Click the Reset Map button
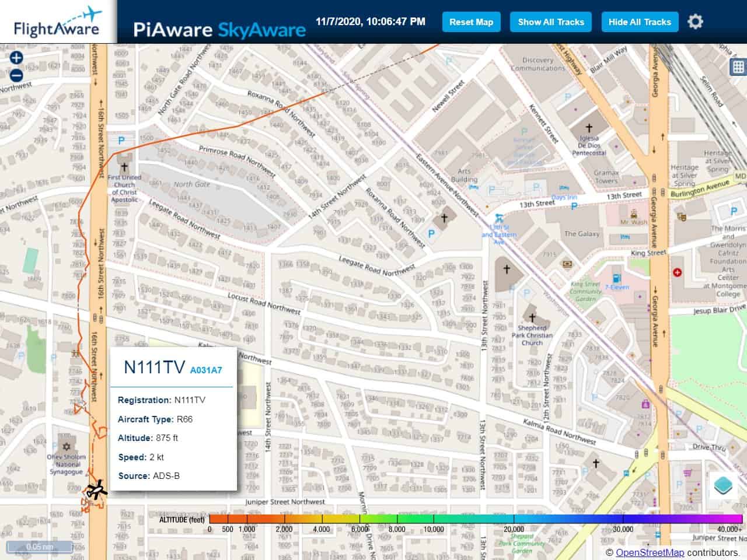 tap(471, 22)
